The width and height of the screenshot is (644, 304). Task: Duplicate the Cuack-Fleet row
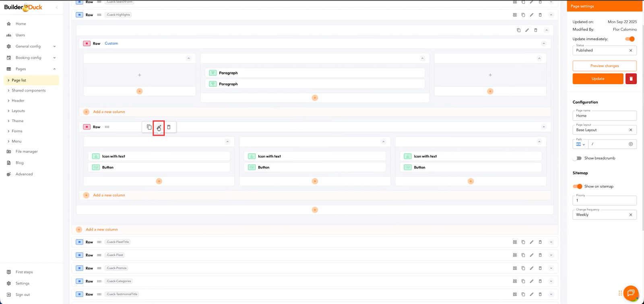pyautogui.click(x=523, y=255)
